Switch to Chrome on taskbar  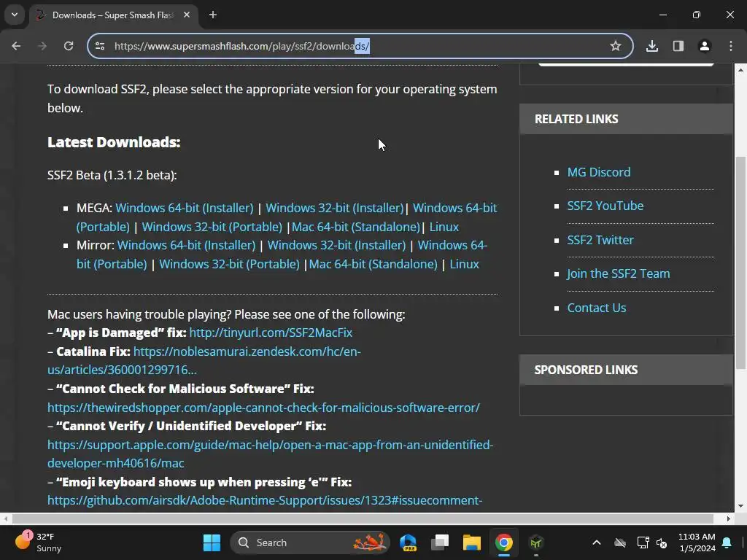pyautogui.click(x=503, y=542)
